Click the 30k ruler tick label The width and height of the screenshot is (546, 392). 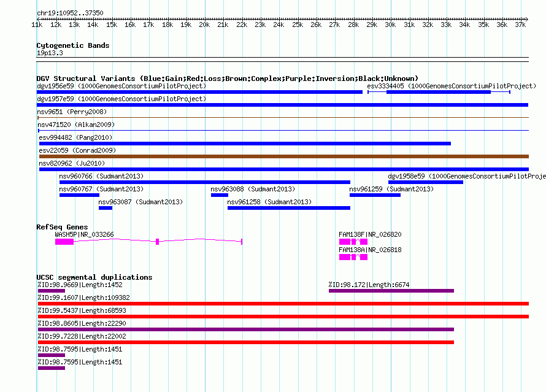[x=390, y=25]
